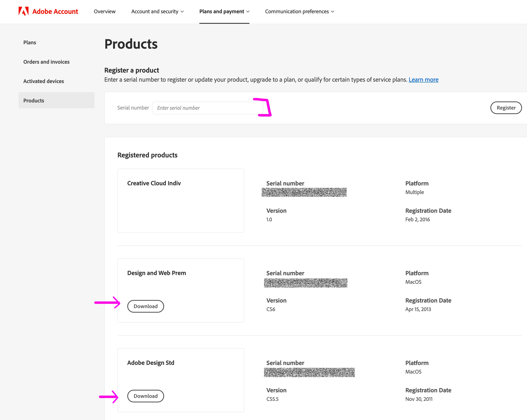527x420 pixels.
Task: Click the Adobe logo icon
Action: tap(24, 11)
